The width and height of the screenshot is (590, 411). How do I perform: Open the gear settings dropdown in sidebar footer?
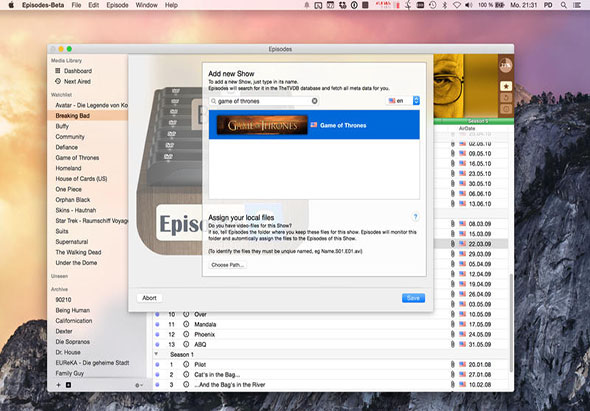click(139, 385)
